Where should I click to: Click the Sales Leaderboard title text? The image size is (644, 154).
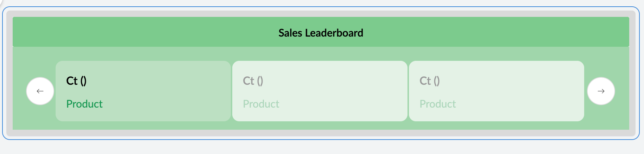click(x=321, y=33)
